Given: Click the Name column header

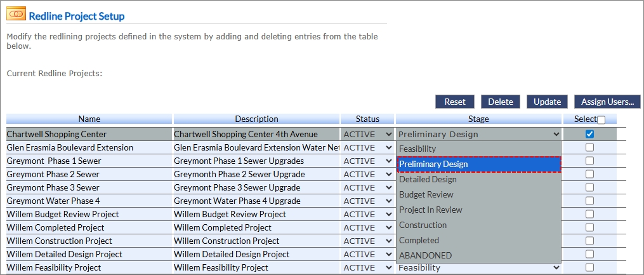Looking at the screenshot, I should (x=89, y=119).
